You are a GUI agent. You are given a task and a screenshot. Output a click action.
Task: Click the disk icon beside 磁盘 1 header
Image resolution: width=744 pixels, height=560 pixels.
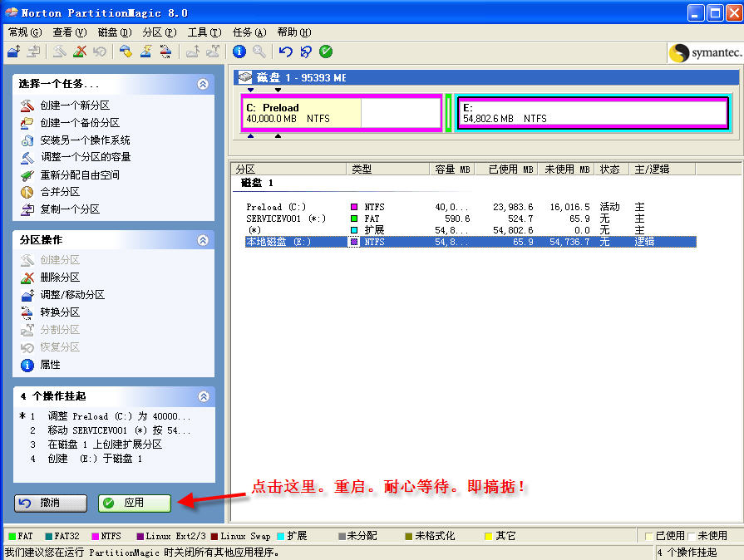tap(245, 77)
